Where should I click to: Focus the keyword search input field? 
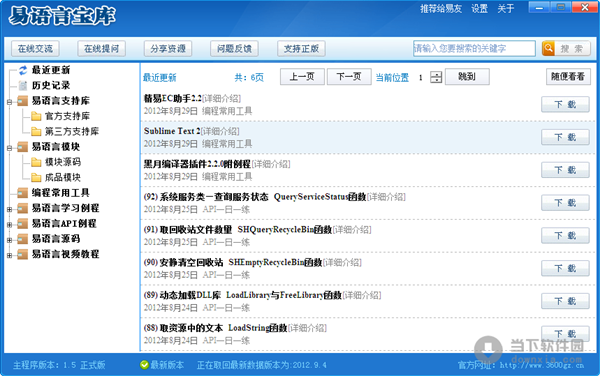click(474, 49)
